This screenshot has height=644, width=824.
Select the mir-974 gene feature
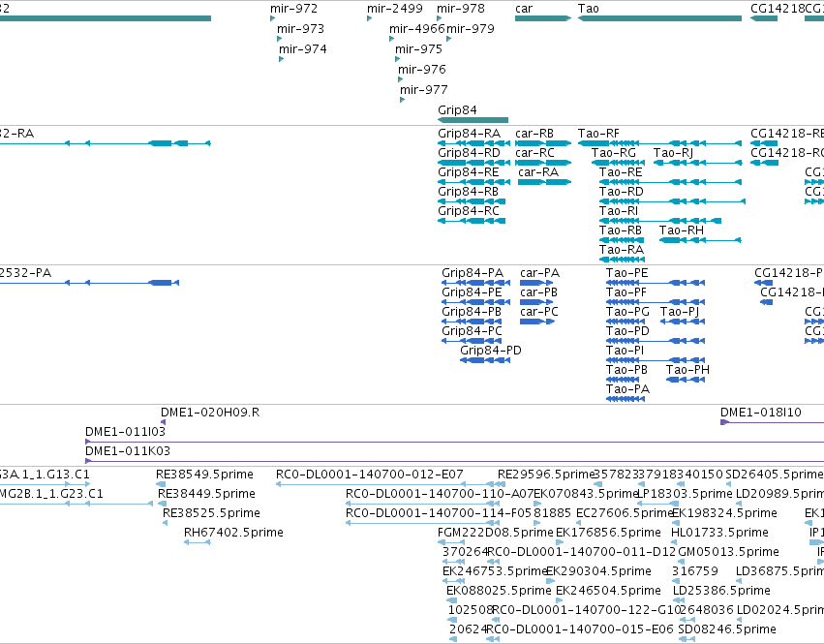click(x=281, y=59)
